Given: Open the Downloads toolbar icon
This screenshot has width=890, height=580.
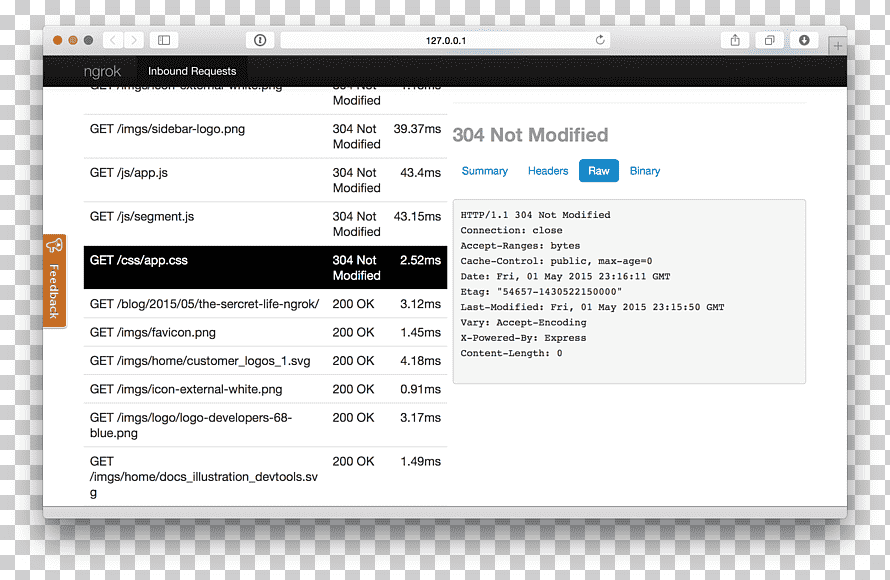Looking at the screenshot, I should coord(804,40).
